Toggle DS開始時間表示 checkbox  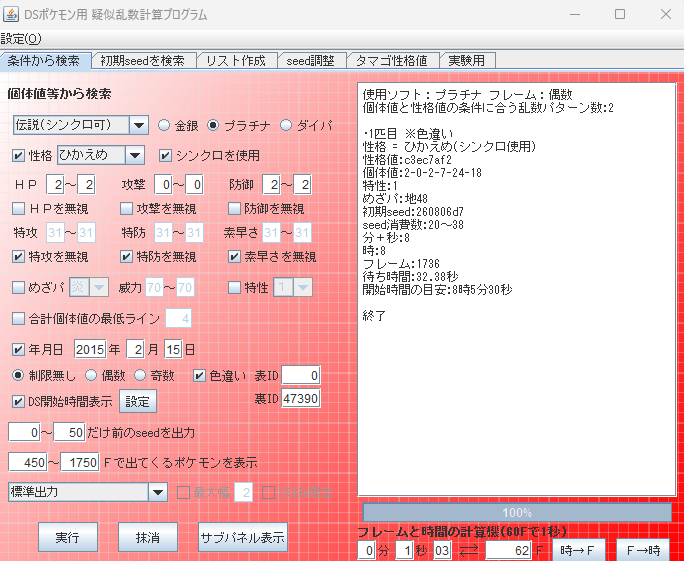click(18, 402)
